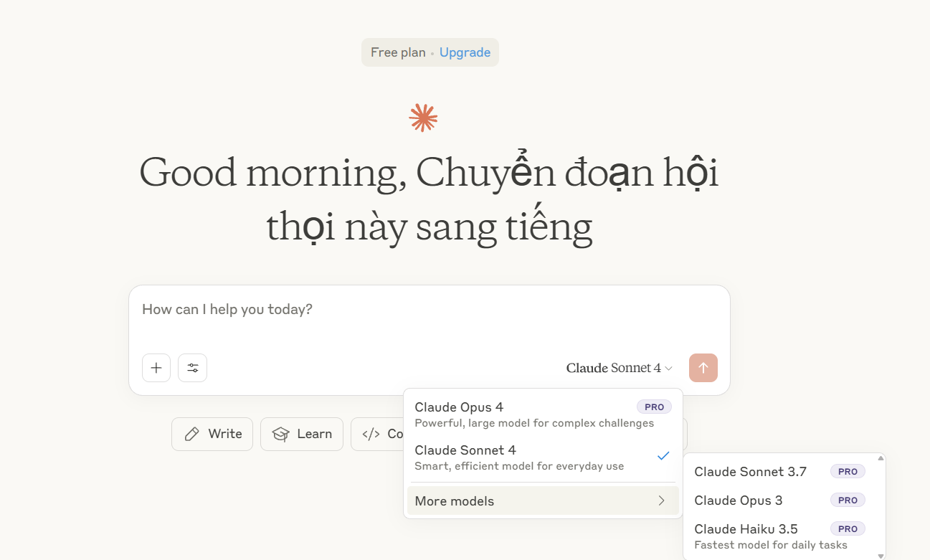The height and width of the screenshot is (560, 930).
Task: Select Claude Opus 3 in the submenu
Action: point(780,500)
